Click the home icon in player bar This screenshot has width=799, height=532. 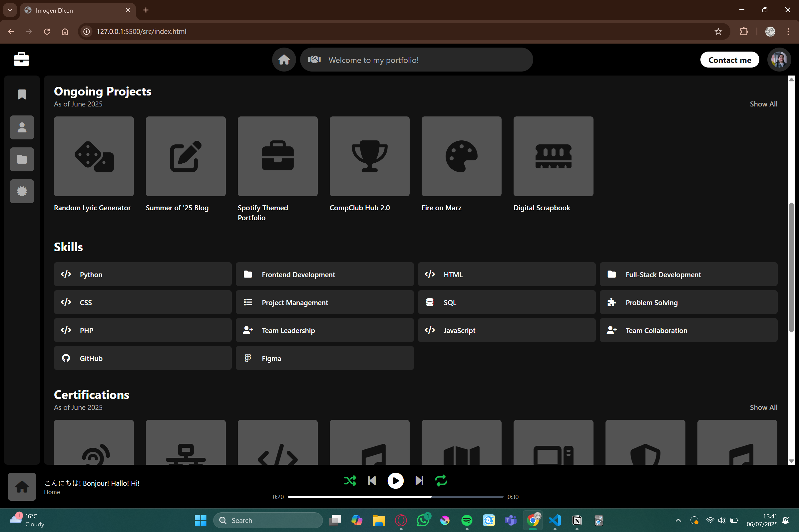(22, 486)
